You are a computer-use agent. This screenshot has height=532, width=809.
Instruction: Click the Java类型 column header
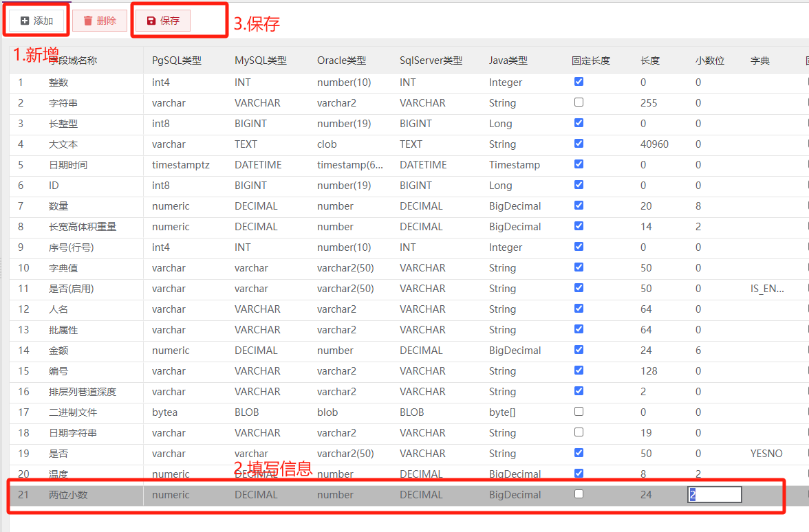point(508,60)
